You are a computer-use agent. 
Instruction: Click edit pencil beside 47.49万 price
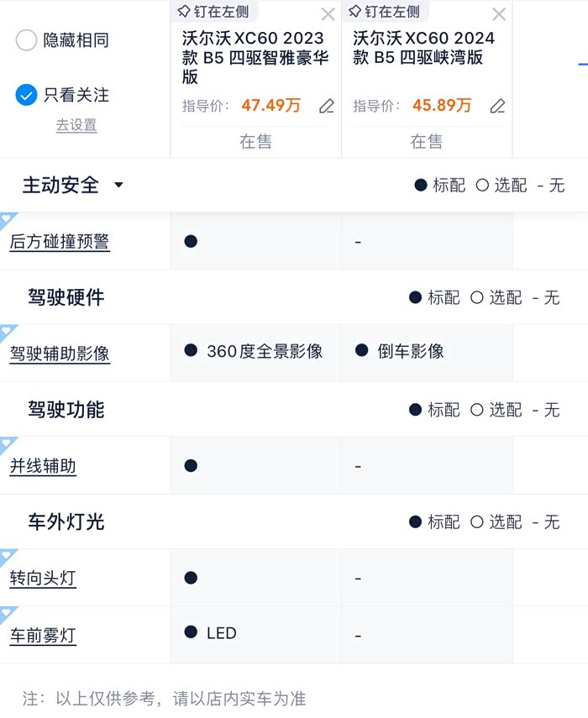(327, 107)
